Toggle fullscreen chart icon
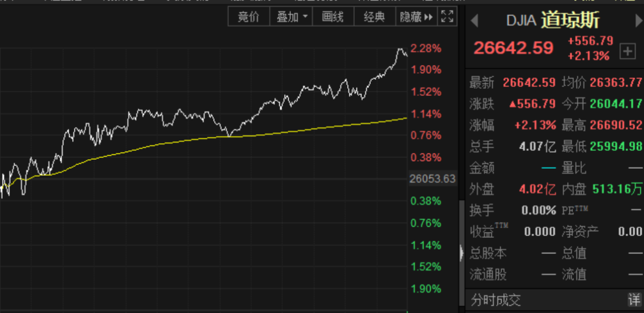 (x=447, y=17)
